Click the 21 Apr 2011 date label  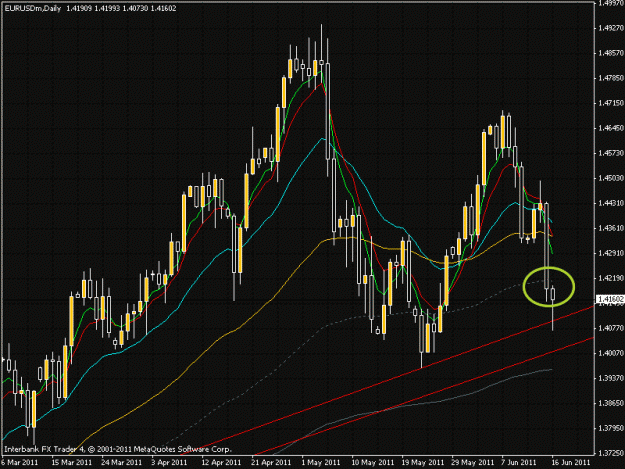271,463
